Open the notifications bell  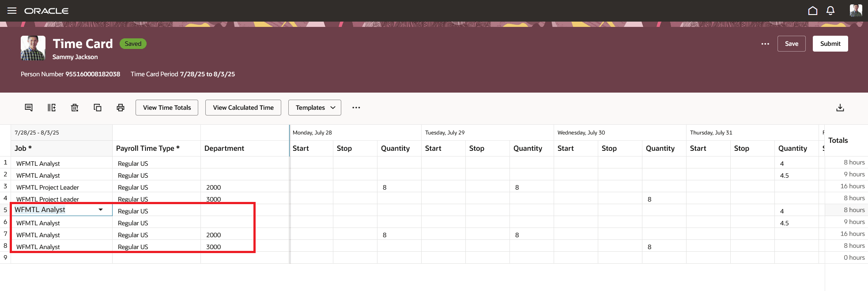point(830,11)
